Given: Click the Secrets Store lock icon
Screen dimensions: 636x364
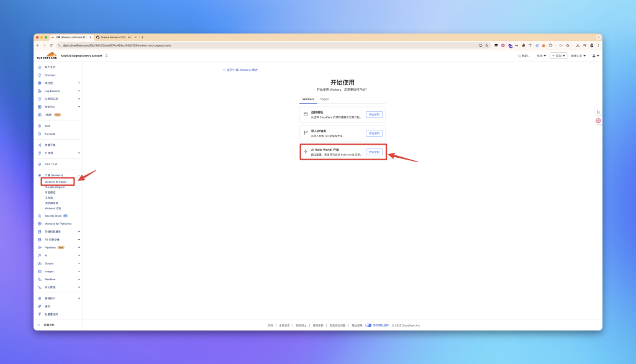Looking at the screenshot, I should click(40, 216).
